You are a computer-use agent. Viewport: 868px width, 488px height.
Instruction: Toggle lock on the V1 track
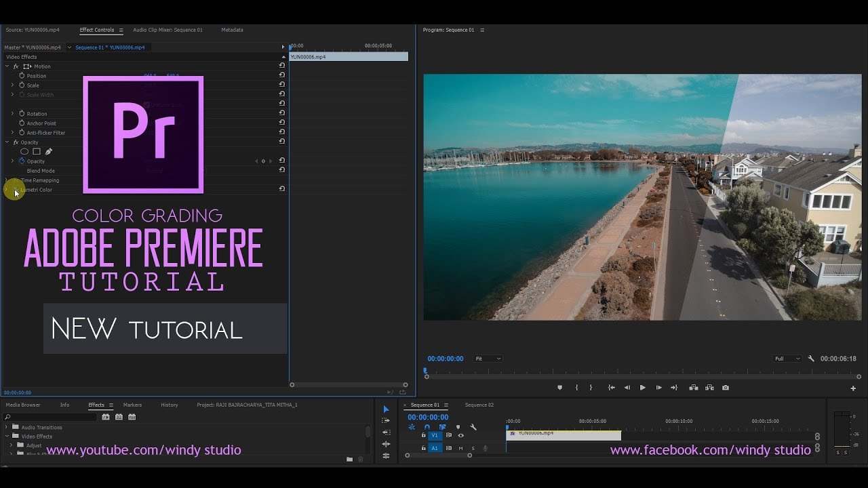[423, 436]
